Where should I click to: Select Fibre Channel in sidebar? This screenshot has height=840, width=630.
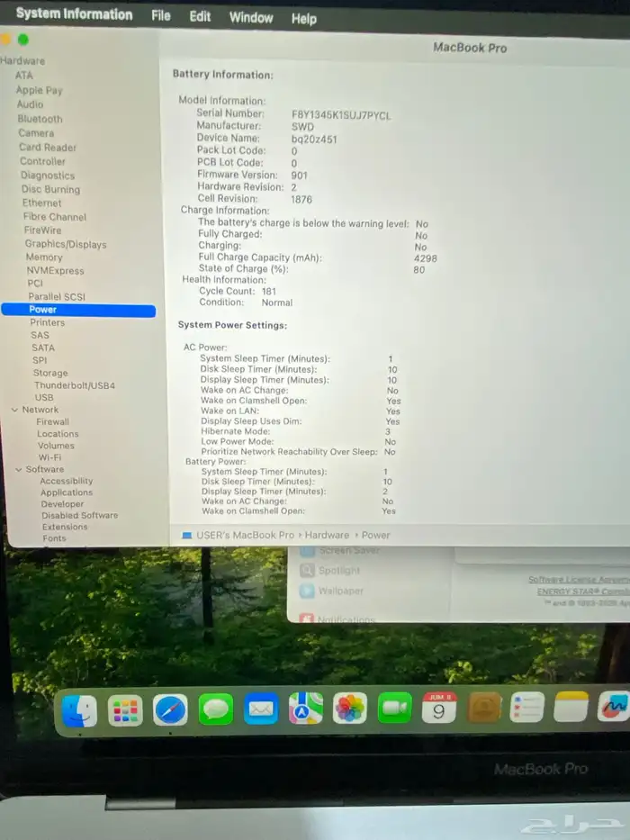55,217
